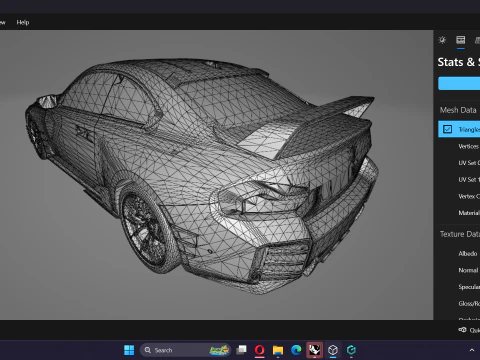Toggle the Triangles checkbox under Mesh Data
The width and height of the screenshot is (480, 360).
click(x=447, y=129)
